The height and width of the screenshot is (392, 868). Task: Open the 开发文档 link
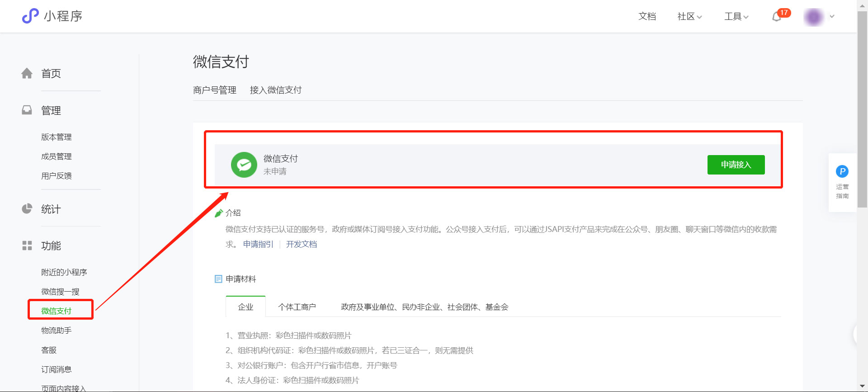302,244
